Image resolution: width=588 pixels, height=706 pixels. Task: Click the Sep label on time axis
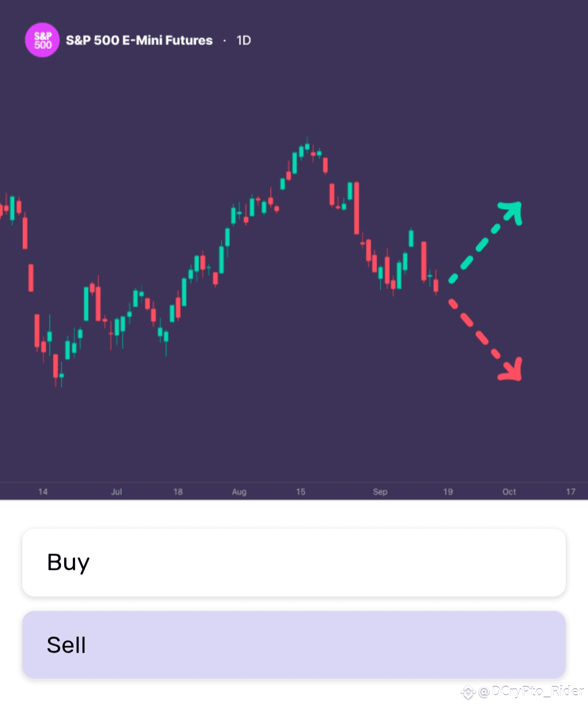380,491
